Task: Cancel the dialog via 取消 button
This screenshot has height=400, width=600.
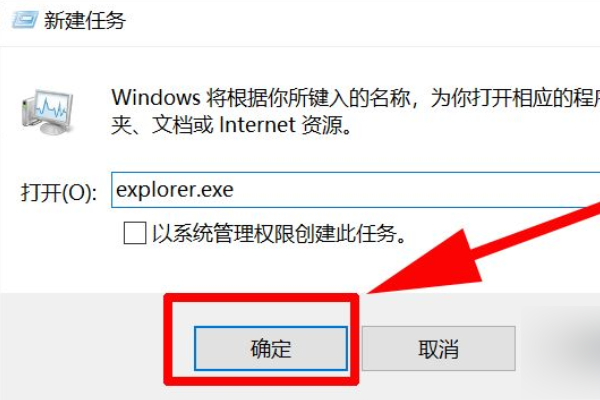Action: tap(439, 348)
